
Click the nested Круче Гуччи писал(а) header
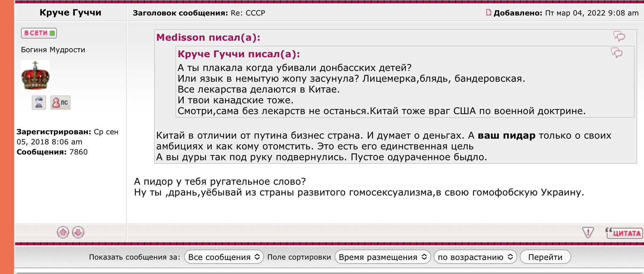click(238, 54)
